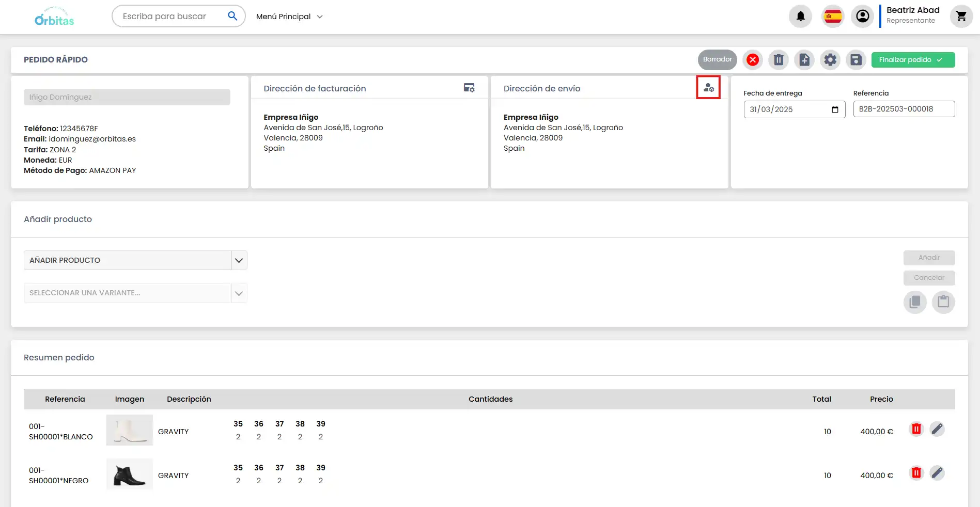Open the Menú Principal menu
This screenshot has width=980, height=507.
[289, 17]
